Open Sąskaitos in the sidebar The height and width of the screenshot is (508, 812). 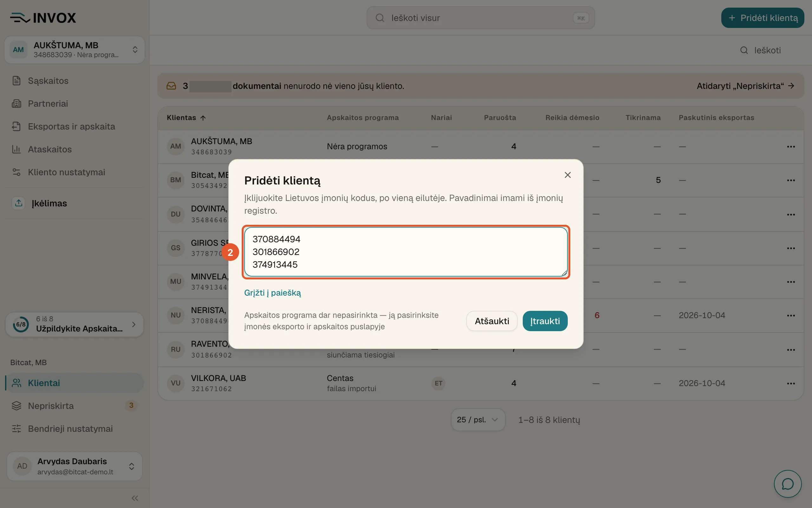48,81
